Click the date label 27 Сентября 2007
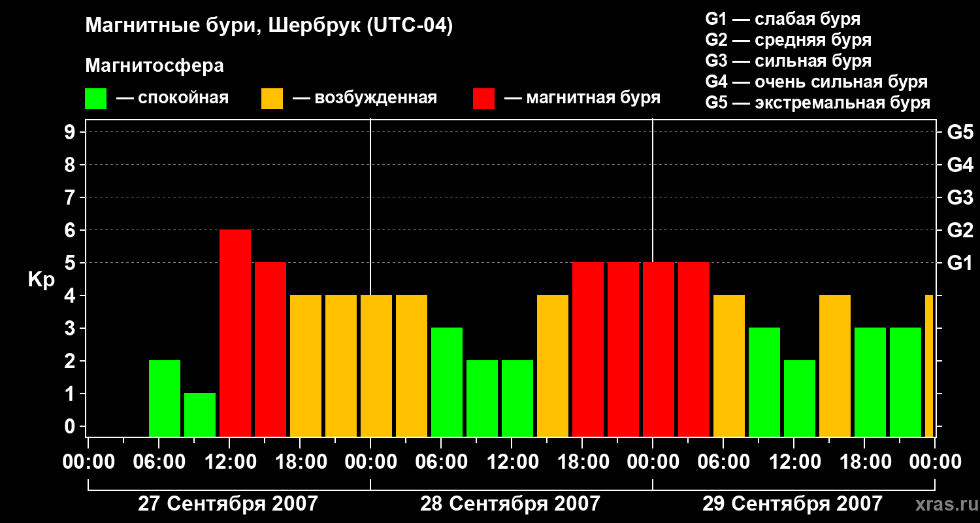This screenshot has height=523, width=980. [x=228, y=504]
